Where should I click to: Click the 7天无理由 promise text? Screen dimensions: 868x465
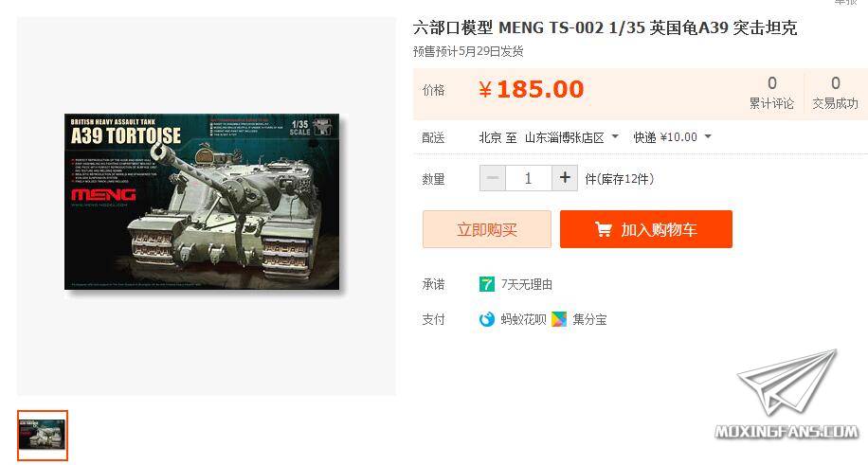527,284
